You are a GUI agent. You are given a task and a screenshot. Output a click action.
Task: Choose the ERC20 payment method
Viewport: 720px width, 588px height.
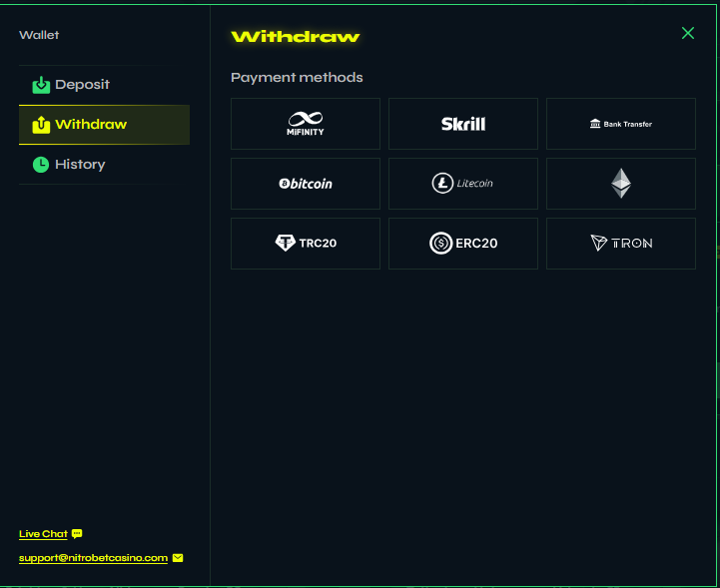click(462, 244)
